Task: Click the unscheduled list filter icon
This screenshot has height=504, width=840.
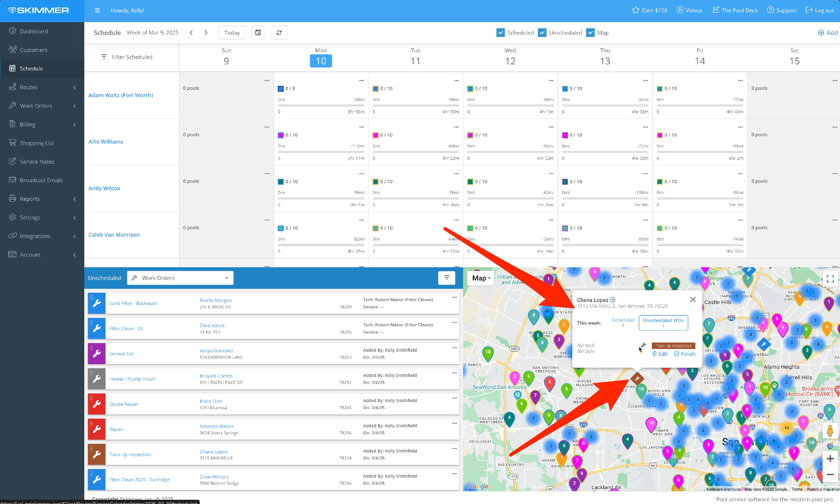Action: (x=447, y=278)
